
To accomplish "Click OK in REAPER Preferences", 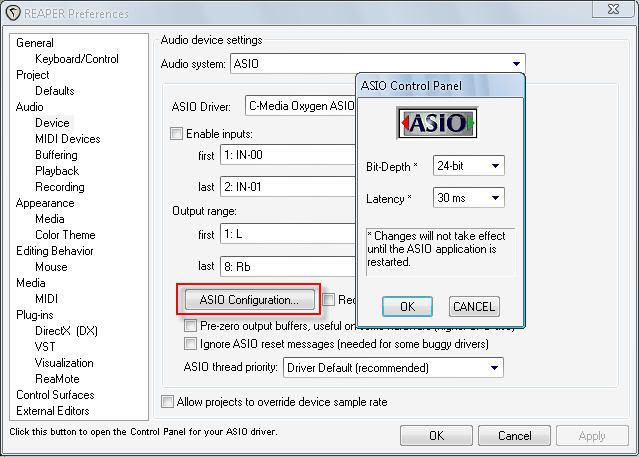I will pyautogui.click(x=436, y=436).
